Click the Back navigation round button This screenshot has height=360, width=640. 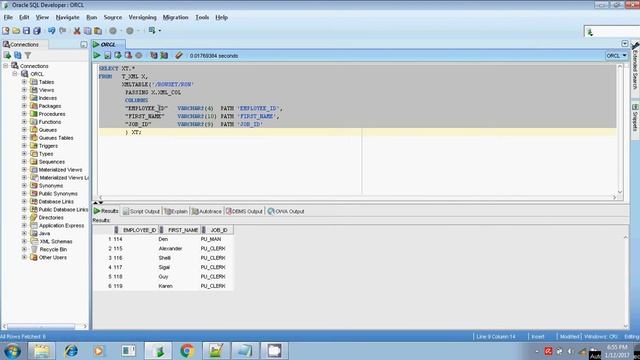coord(113,31)
